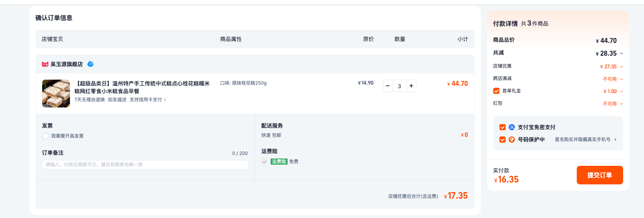Open the osmanthus cake product thumbnail
The width and height of the screenshot is (644, 218).
coord(56,94)
